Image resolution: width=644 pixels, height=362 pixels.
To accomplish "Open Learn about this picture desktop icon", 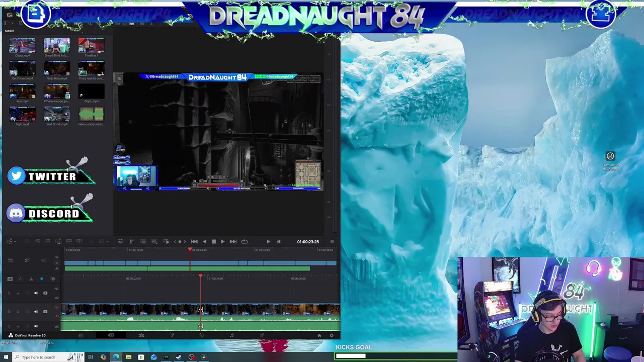I will (x=610, y=161).
